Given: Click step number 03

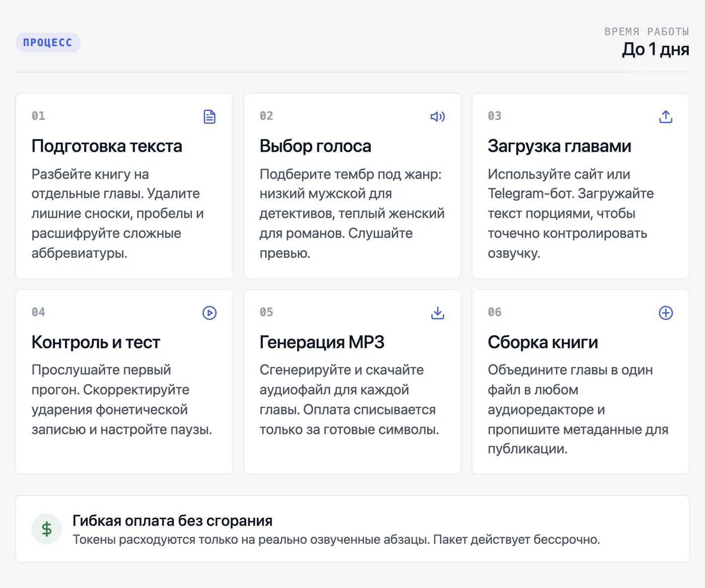Looking at the screenshot, I should 495,116.
